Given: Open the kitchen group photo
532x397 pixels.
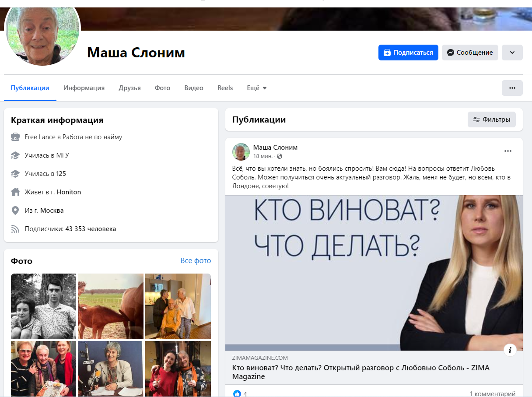Looking at the screenshot, I should coord(178,306).
